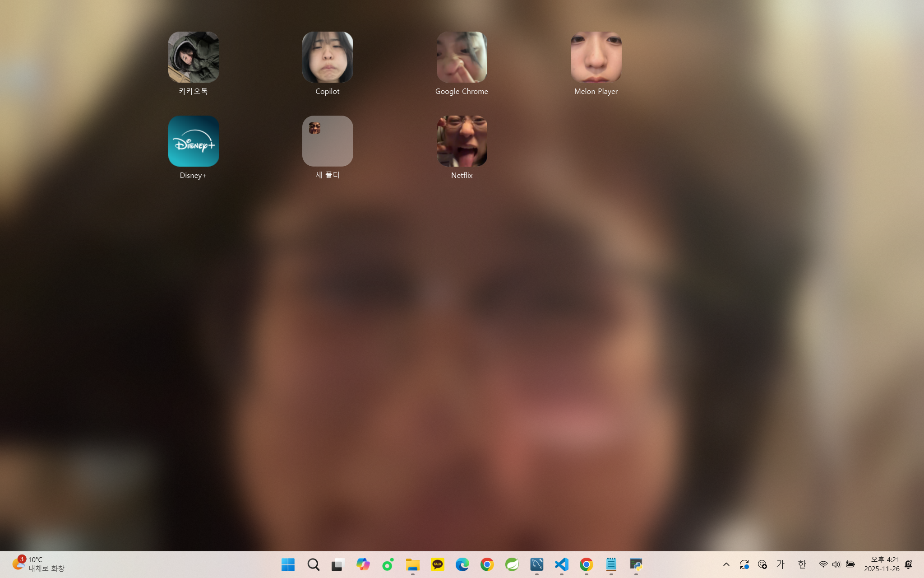Click the green Spring leaf taskbar icon
Image resolution: width=924 pixels, height=578 pixels.
(512, 564)
